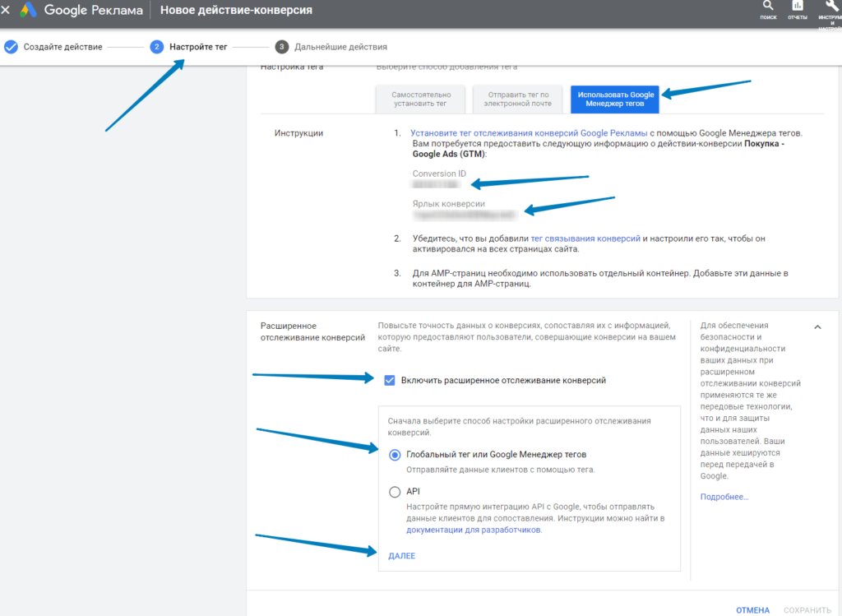This screenshot has height=616, width=842.
Task: Open документации для разработчиков link
Action: [x=474, y=530]
